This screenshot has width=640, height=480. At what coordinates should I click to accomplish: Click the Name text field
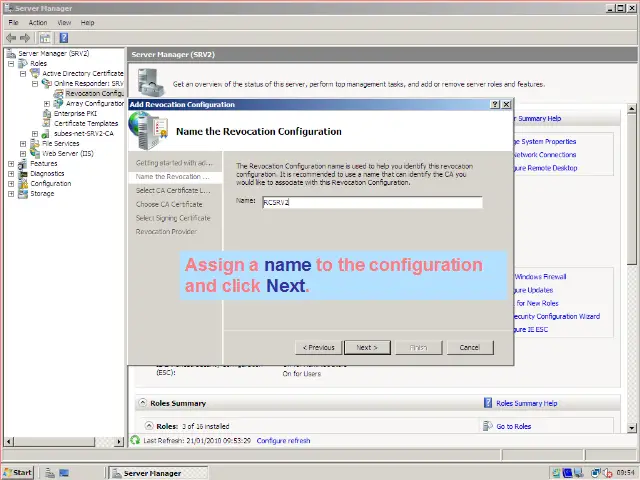372,202
